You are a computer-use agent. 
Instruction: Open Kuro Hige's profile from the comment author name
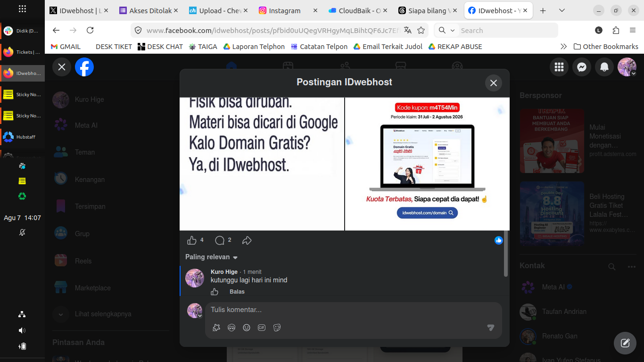[x=224, y=272]
